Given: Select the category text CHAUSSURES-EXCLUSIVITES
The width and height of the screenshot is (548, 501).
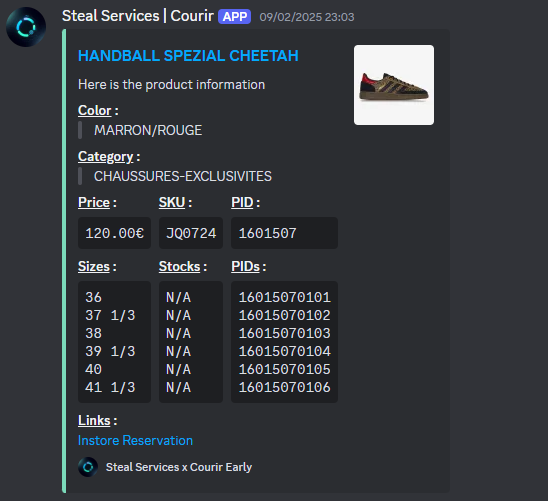Looking at the screenshot, I should (x=182, y=176).
